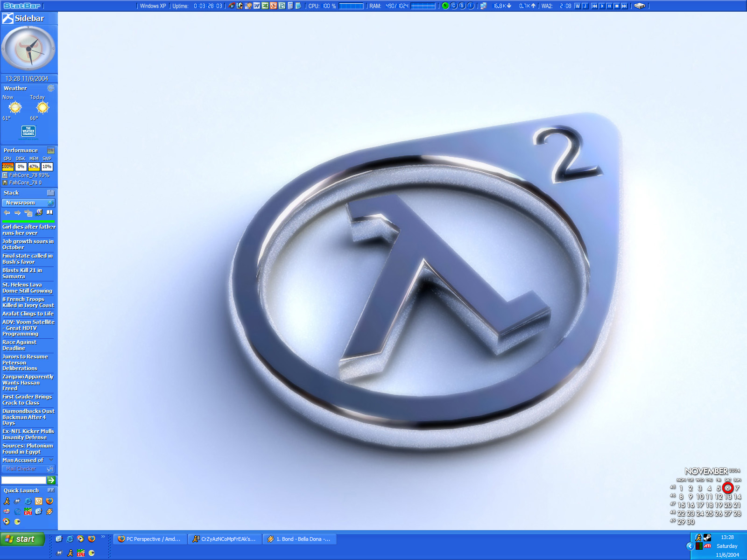Switch to CrZyAzNCoMpFrEAk's taskbar window
This screenshot has height=560, width=747.
pos(225,539)
